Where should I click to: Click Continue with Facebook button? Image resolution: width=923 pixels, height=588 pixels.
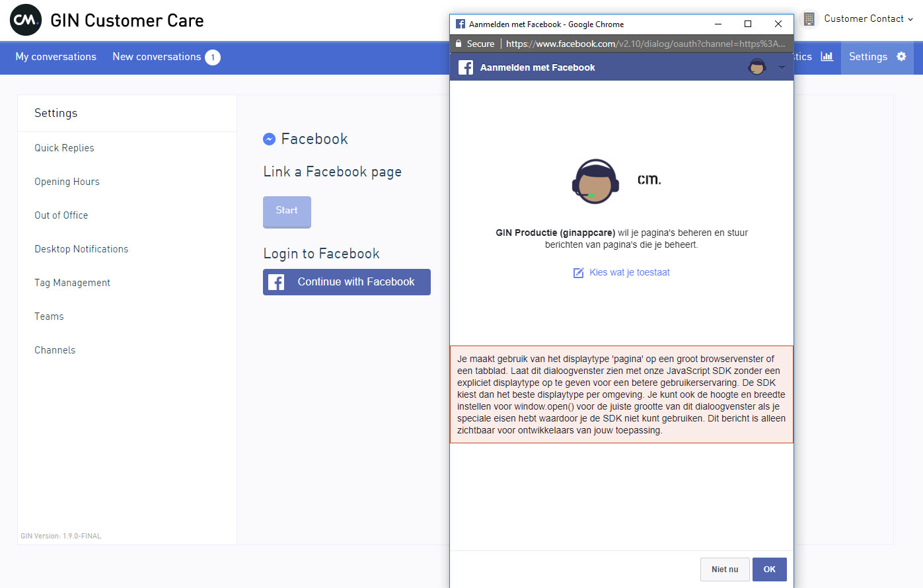tap(347, 282)
